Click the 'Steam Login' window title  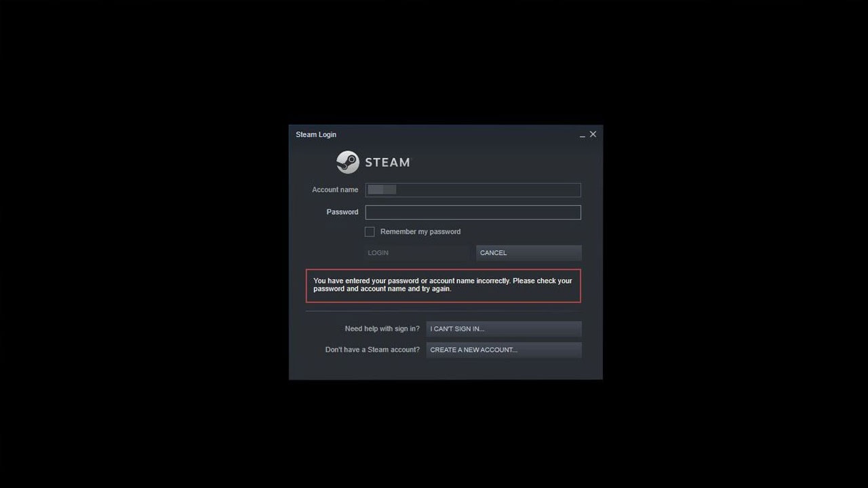pos(316,134)
